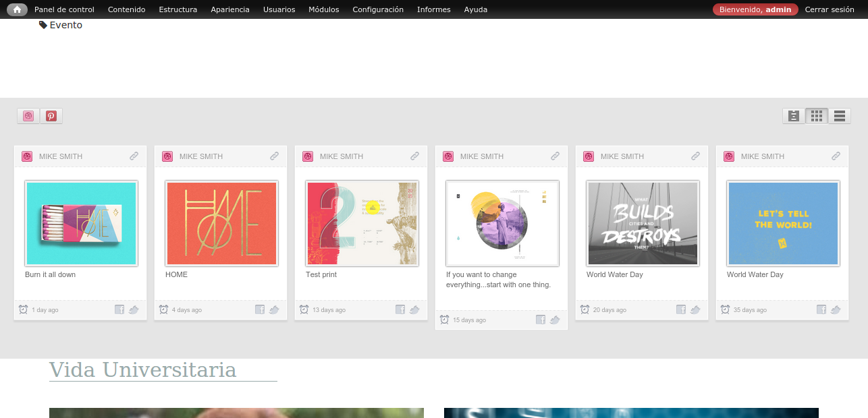This screenshot has width=868, height=418.
Task: Click the tag icon next to Evento
Action: click(x=43, y=25)
